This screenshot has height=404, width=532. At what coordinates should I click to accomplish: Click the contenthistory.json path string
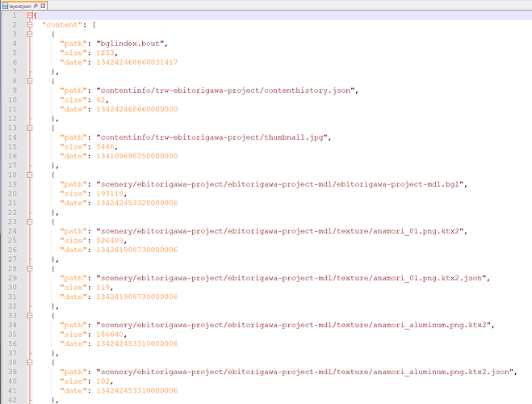(225, 90)
